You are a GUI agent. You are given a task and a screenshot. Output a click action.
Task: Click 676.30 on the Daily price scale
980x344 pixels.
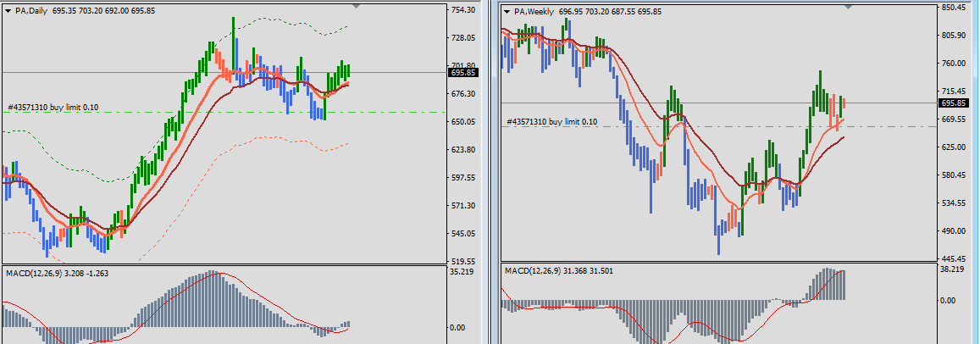tap(463, 94)
